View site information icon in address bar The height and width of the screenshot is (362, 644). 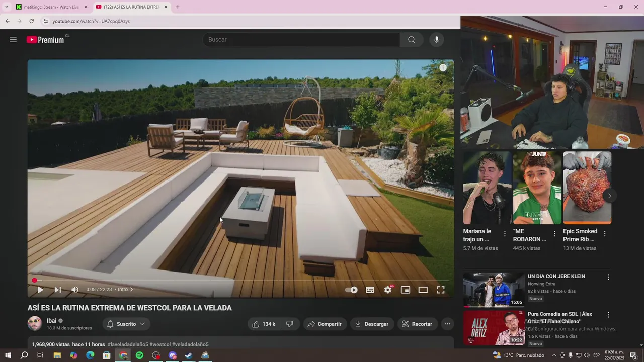click(x=46, y=21)
